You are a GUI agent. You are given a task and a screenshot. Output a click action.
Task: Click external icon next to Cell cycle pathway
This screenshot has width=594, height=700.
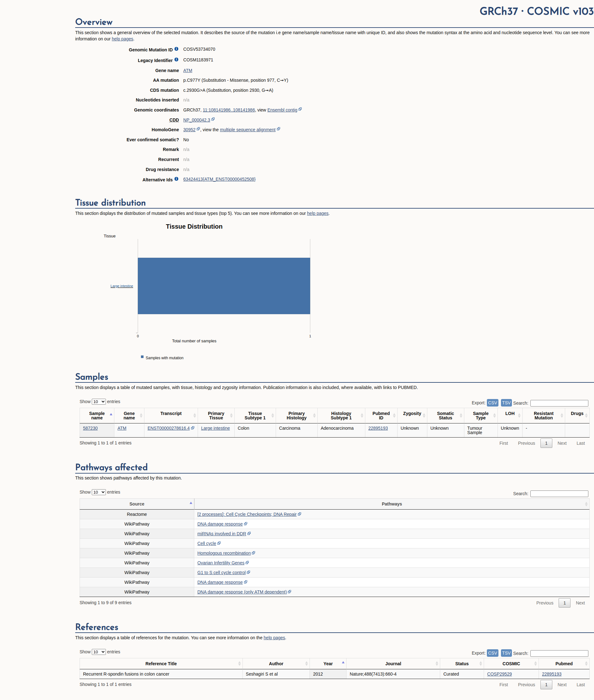coord(219,543)
